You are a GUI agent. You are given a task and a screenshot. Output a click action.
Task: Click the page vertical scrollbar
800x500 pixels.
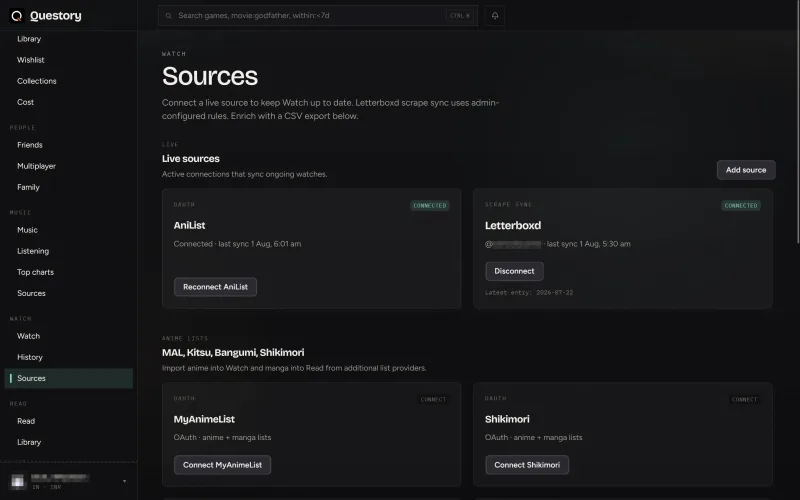click(x=797, y=122)
